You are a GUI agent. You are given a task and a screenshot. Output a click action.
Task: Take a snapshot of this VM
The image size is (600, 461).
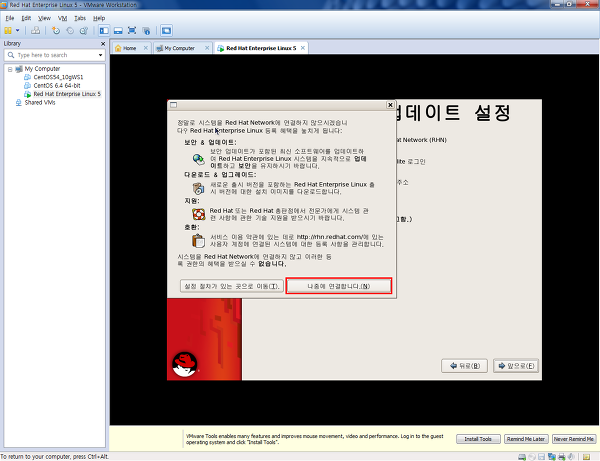point(56,31)
